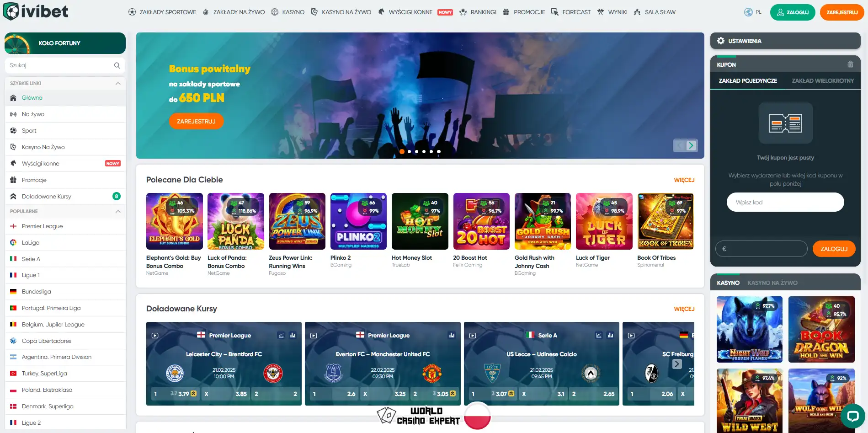Viewport: 868px width, 433px height.
Task: Open the Plinko 2 game thumbnail
Action: click(x=358, y=221)
